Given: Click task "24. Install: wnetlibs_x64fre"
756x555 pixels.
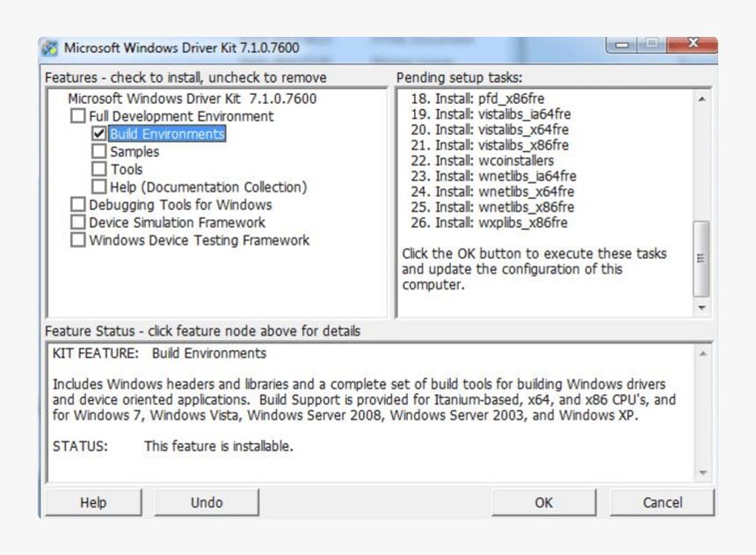Looking at the screenshot, I should pos(492,192).
